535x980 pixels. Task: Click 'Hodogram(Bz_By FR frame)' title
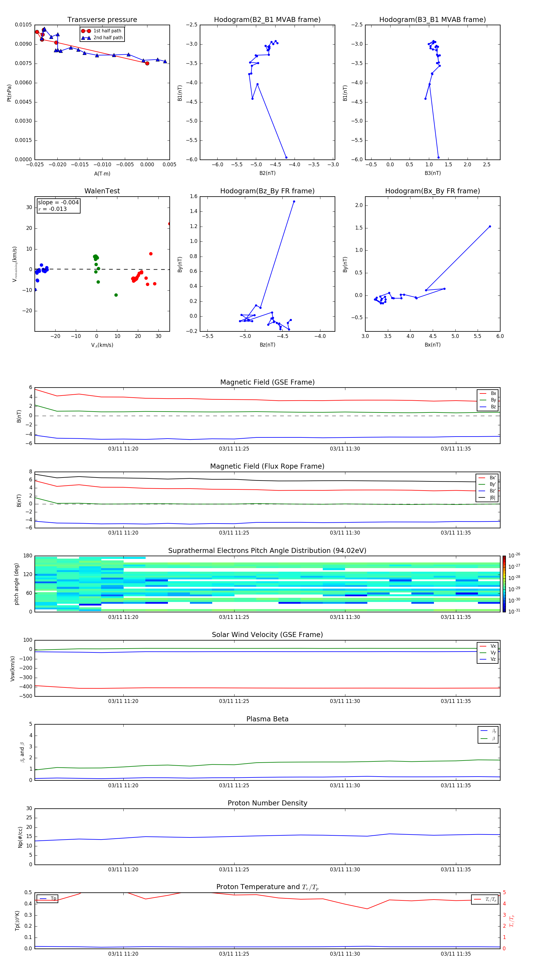coord(267,191)
